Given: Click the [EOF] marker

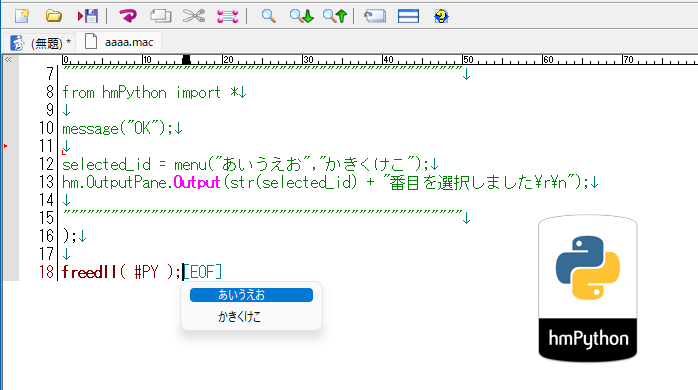Looking at the screenshot, I should pyautogui.click(x=203, y=272).
